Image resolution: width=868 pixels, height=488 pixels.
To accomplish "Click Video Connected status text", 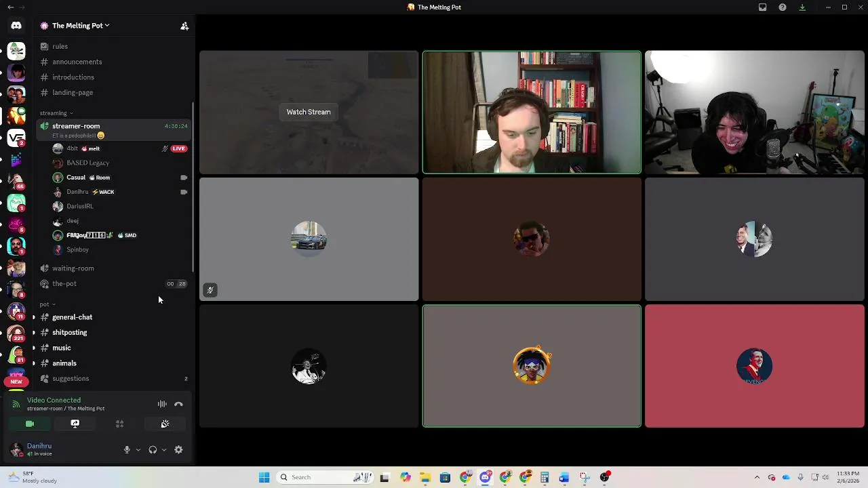I will 54,401.
